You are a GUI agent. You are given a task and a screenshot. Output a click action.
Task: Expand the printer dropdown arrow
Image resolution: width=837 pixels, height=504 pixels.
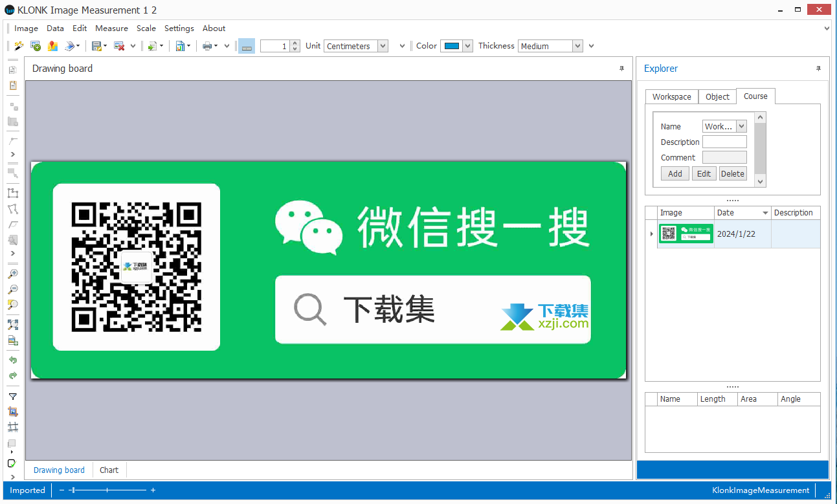point(216,46)
